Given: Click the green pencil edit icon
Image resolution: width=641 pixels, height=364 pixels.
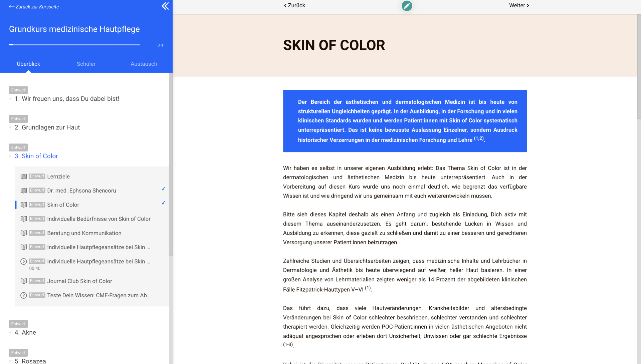Looking at the screenshot, I should [x=407, y=6].
